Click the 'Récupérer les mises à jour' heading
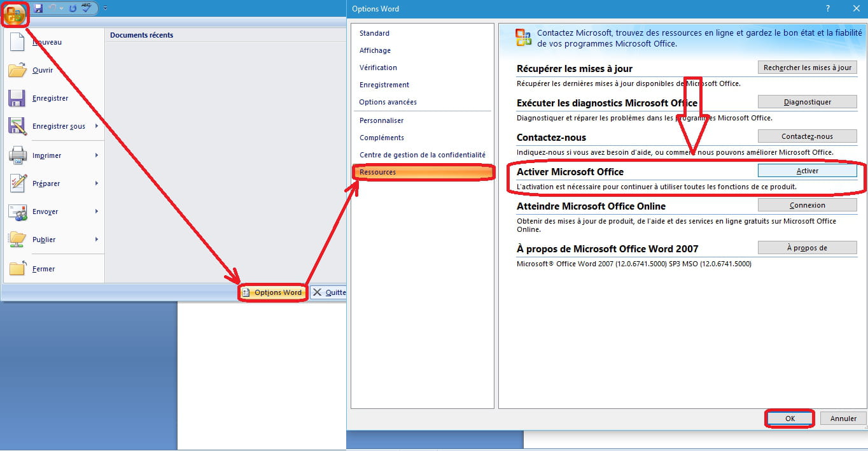Screen dimensions: 868x451 pyautogui.click(x=575, y=69)
